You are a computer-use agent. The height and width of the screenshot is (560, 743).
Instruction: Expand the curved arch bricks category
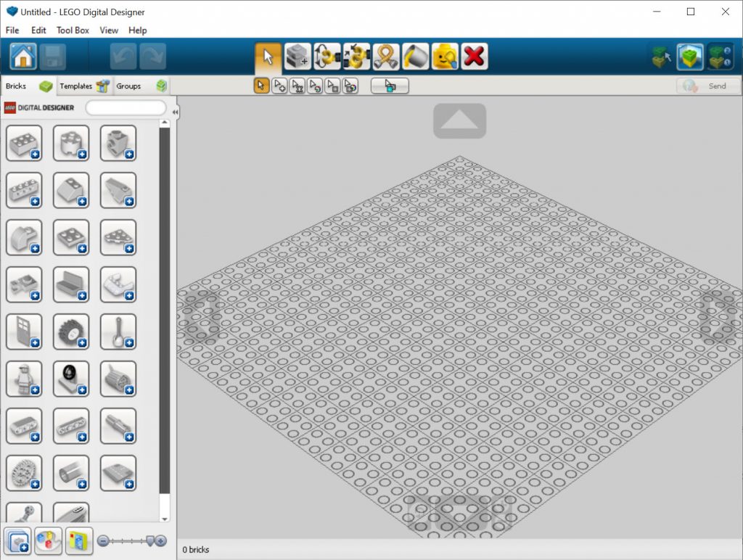(x=24, y=238)
